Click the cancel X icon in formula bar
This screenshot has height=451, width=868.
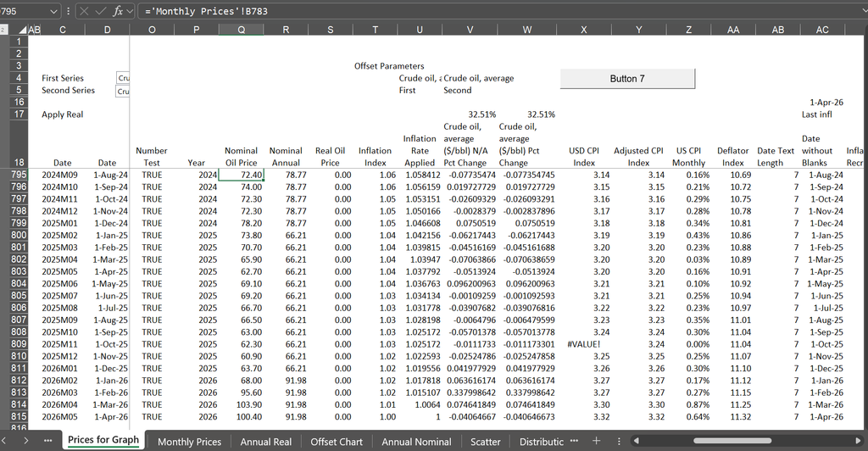[x=84, y=11]
